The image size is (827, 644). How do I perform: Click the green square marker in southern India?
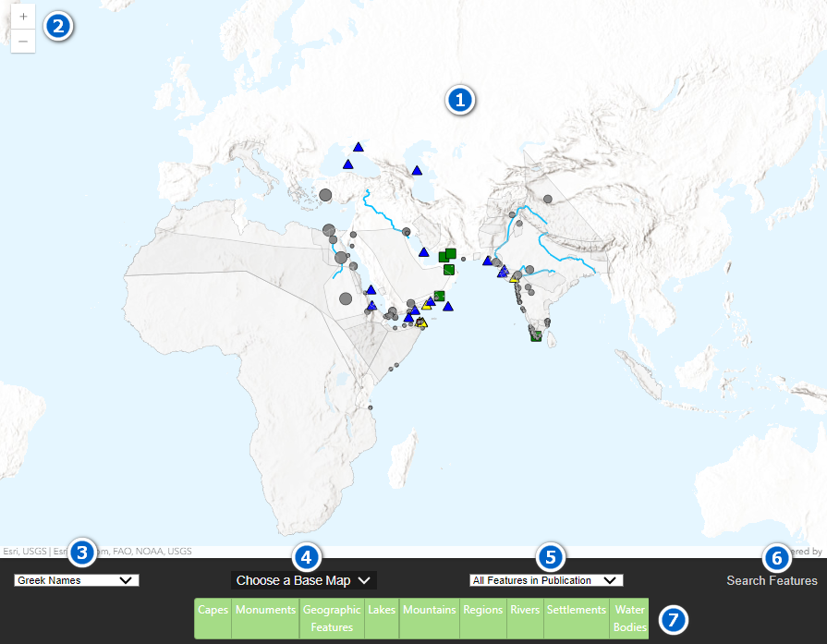click(x=536, y=336)
